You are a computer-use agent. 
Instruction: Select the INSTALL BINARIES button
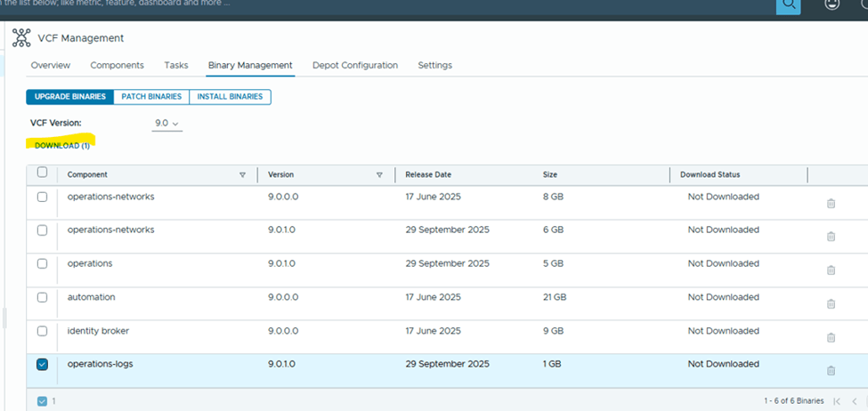pos(230,96)
